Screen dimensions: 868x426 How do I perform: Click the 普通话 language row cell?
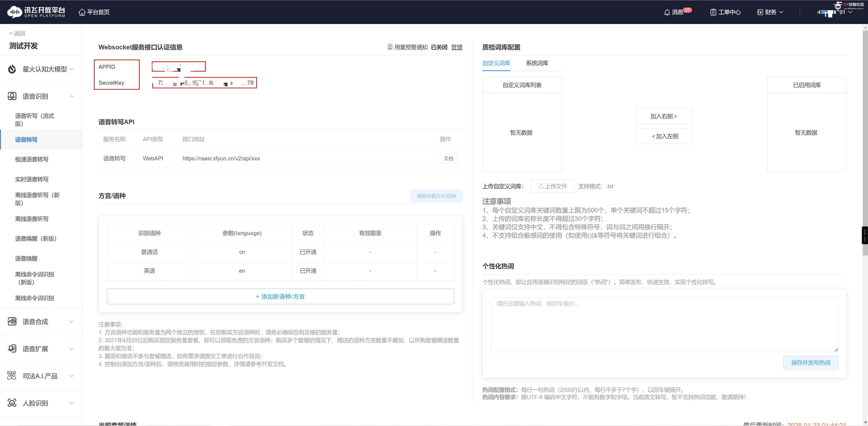click(149, 252)
